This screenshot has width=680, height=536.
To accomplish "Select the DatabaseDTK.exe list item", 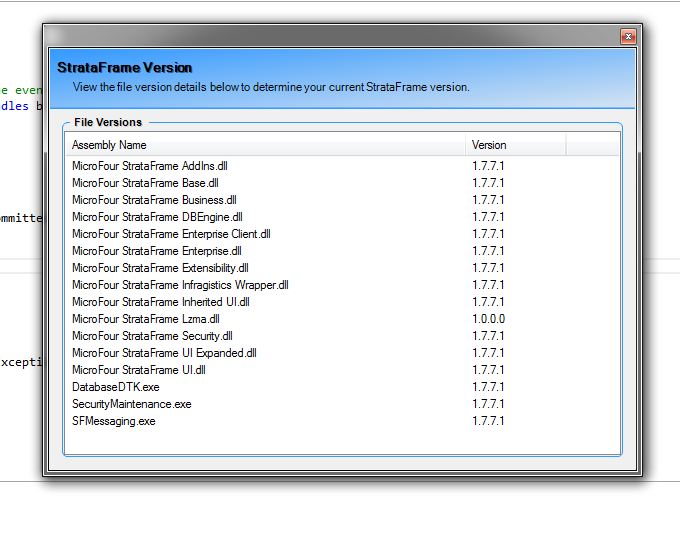I will (116, 387).
